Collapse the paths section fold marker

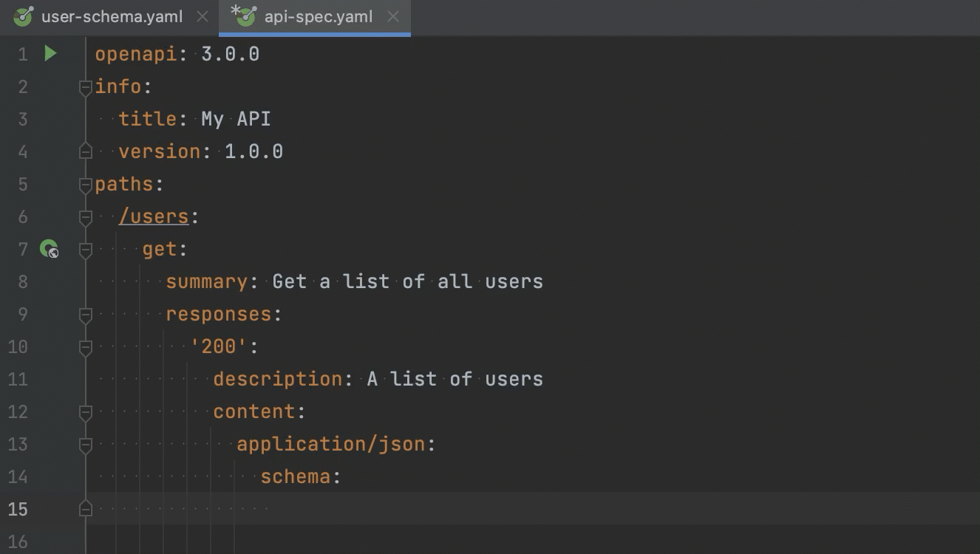[x=85, y=184]
